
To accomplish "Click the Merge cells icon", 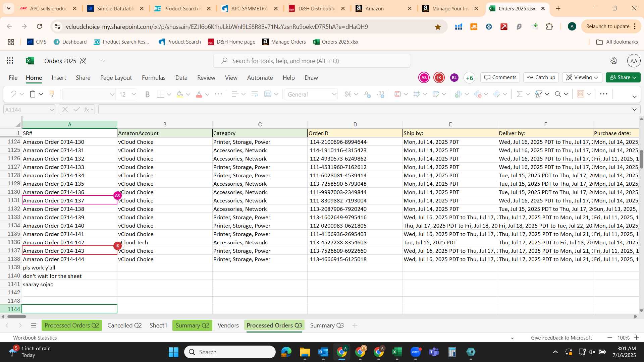I will click(268, 94).
